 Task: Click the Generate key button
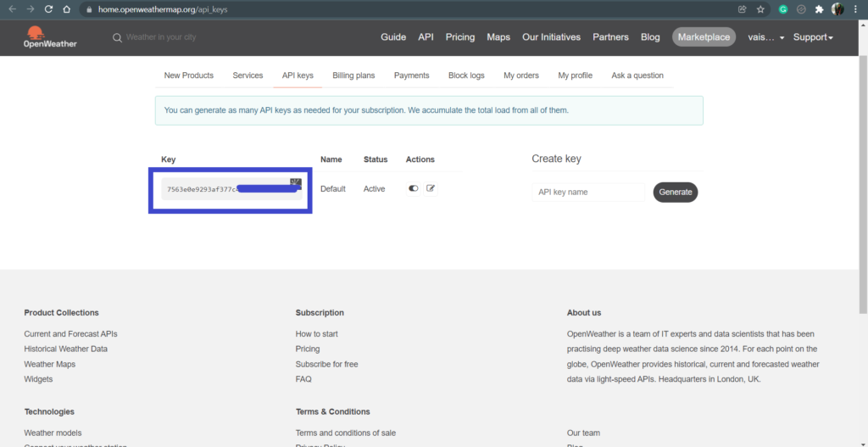pyautogui.click(x=676, y=193)
